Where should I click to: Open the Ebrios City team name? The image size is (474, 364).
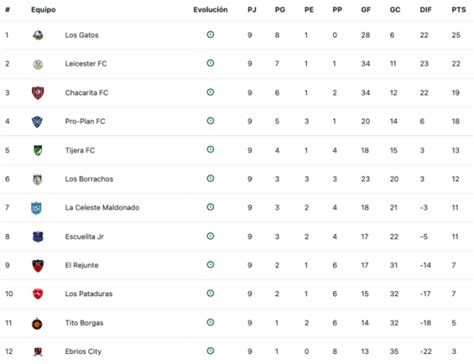coord(83,351)
